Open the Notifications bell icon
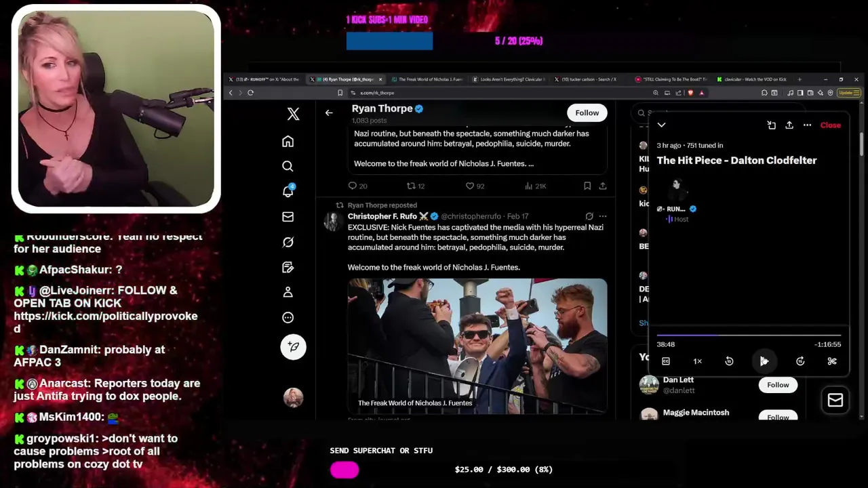This screenshot has height=488, width=868. pos(288,191)
